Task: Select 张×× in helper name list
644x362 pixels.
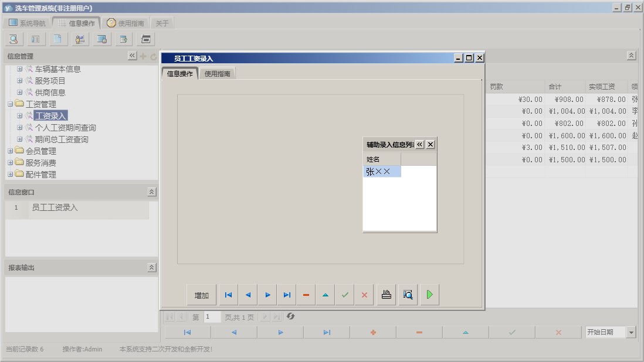Action: coord(382,172)
